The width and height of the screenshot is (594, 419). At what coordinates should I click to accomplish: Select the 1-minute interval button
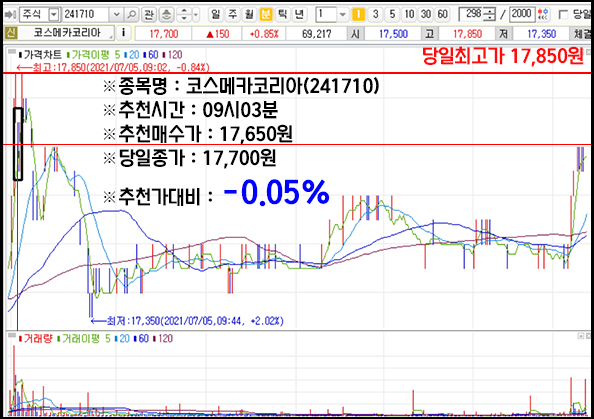(358, 14)
